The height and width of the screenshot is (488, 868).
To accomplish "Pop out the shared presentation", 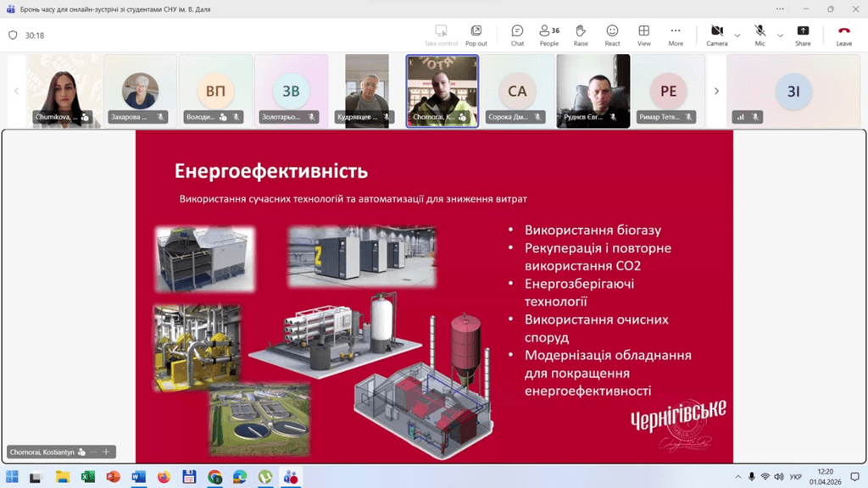I will tap(476, 35).
